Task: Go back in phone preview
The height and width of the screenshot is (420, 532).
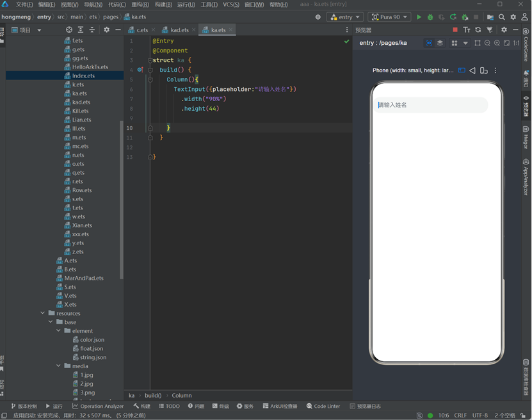Action: 472,70
